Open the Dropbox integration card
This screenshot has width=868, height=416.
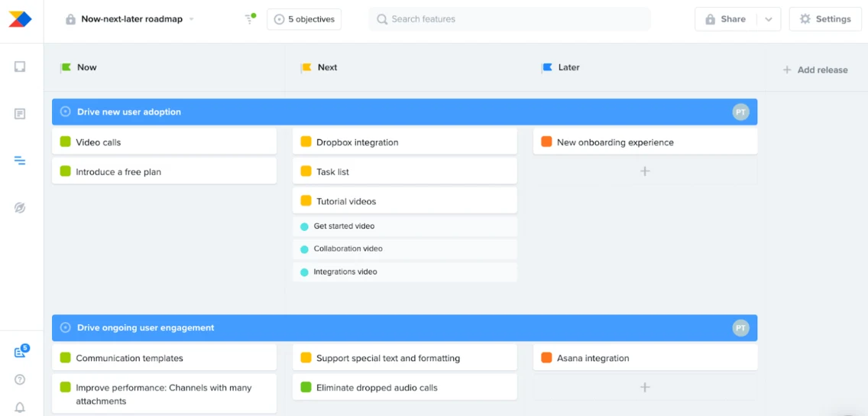tap(405, 141)
